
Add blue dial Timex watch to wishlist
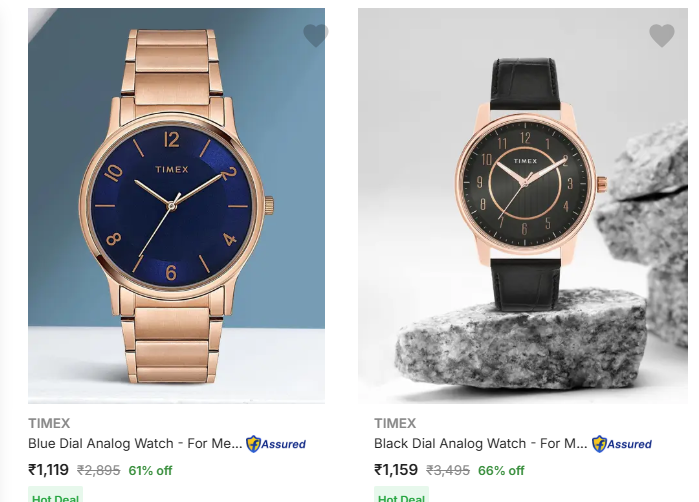316,35
